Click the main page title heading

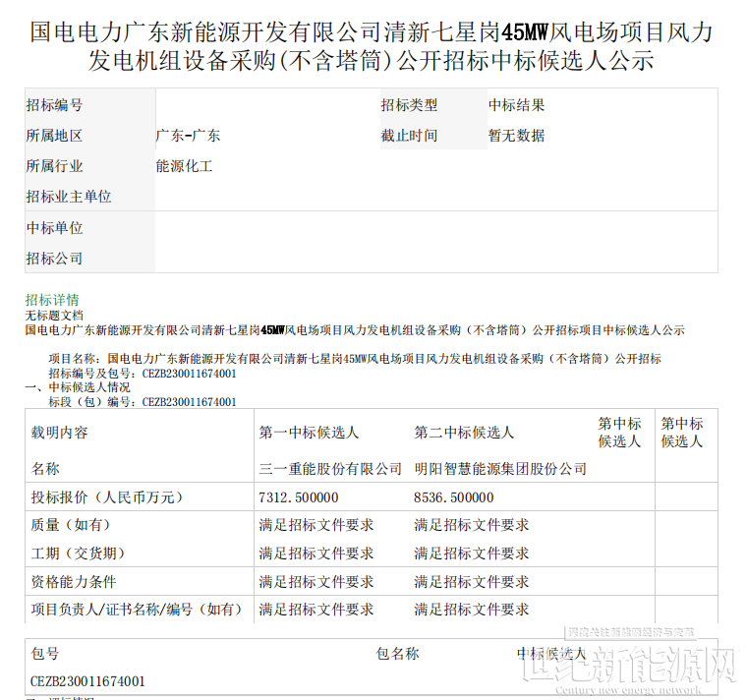(x=372, y=46)
